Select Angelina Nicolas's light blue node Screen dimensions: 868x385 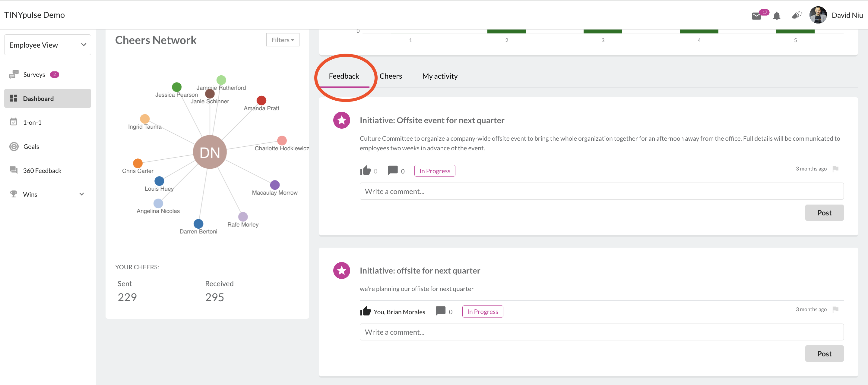(x=158, y=203)
